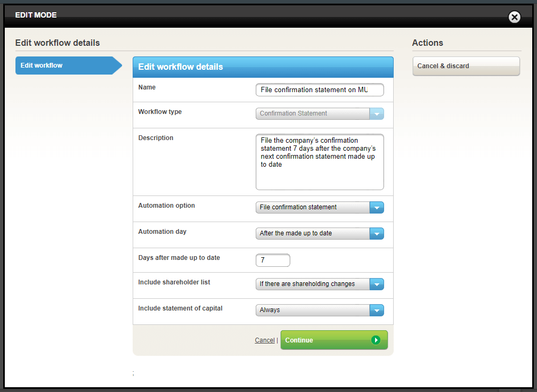Click the Workflow type field label
Image resolution: width=537 pixels, height=392 pixels.
(x=160, y=112)
